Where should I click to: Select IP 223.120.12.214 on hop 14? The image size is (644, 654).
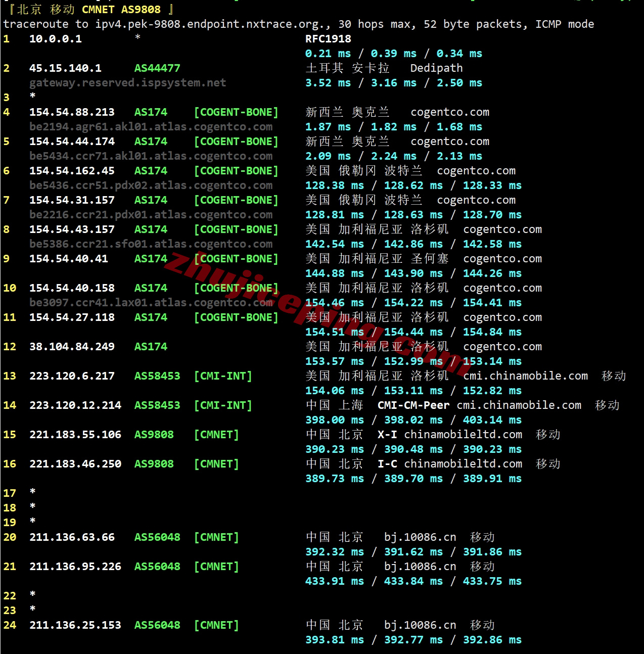pos(75,405)
